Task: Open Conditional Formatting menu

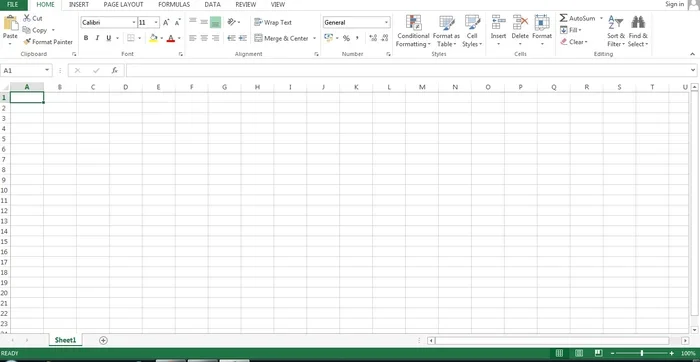Action: pos(413,31)
